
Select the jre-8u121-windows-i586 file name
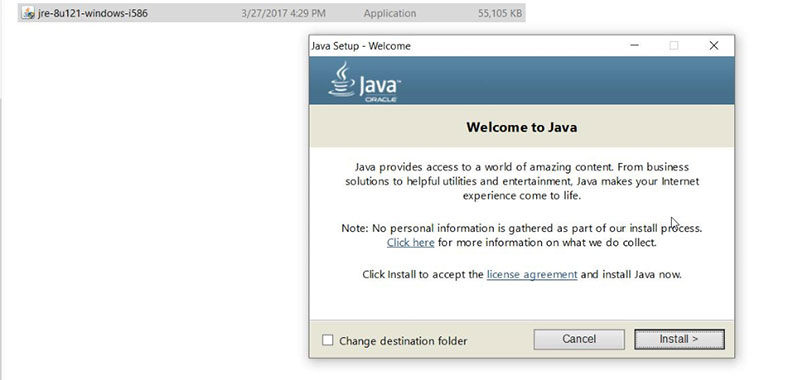coord(92,13)
